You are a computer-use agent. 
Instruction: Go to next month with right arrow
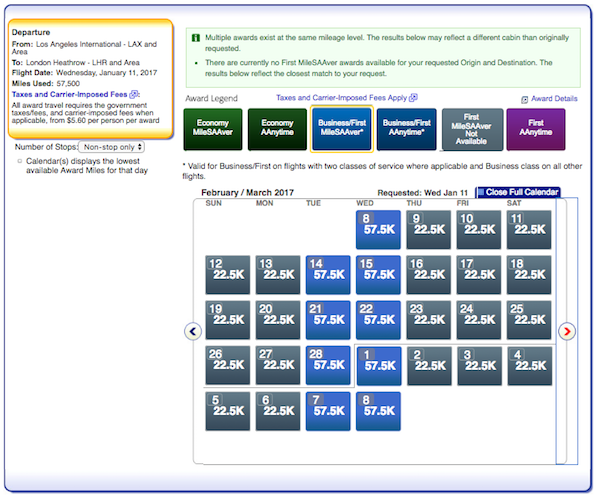567,331
